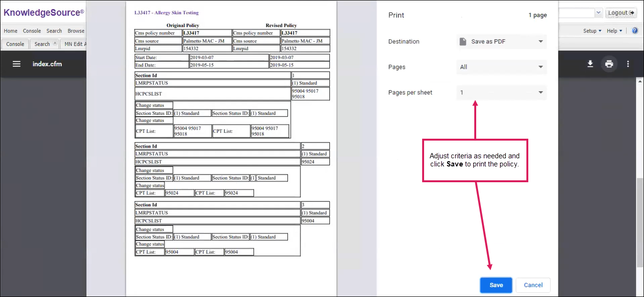Click the blue help question mark icon

click(635, 31)
